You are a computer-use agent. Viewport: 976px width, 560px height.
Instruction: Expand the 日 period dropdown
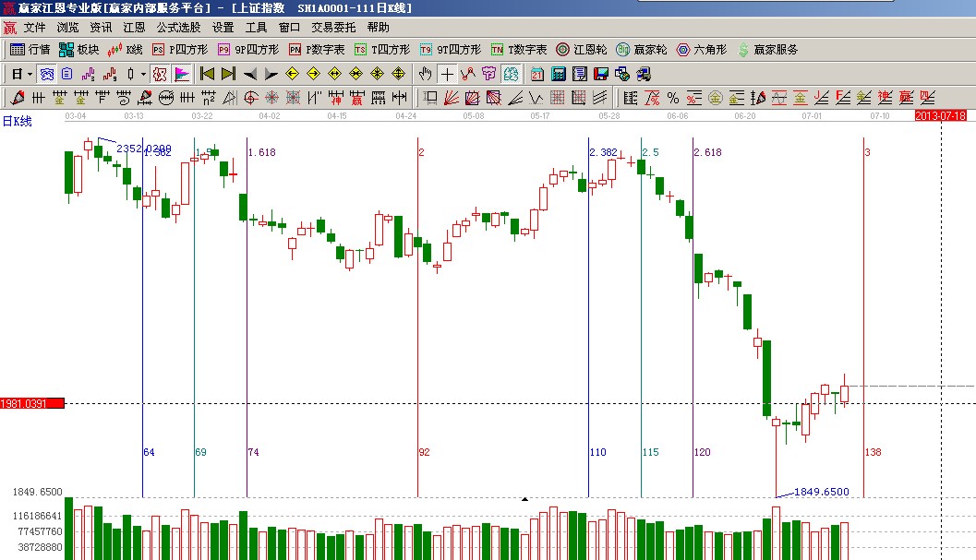click(x=30, y=74)
